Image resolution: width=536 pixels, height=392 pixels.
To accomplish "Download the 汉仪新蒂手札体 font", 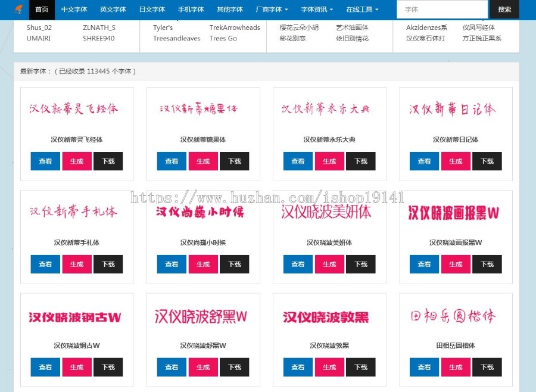I will [108, 264].
